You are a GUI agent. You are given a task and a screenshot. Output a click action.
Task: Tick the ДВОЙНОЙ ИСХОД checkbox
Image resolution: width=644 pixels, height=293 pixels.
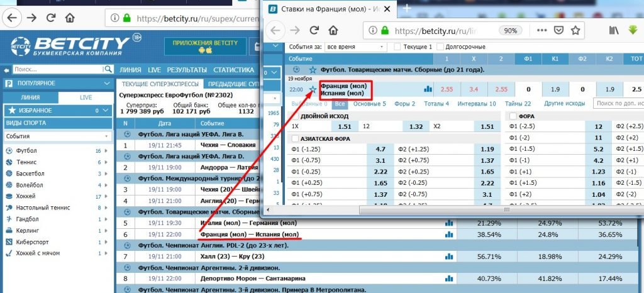pyautogui.click(x=295, y=116)
